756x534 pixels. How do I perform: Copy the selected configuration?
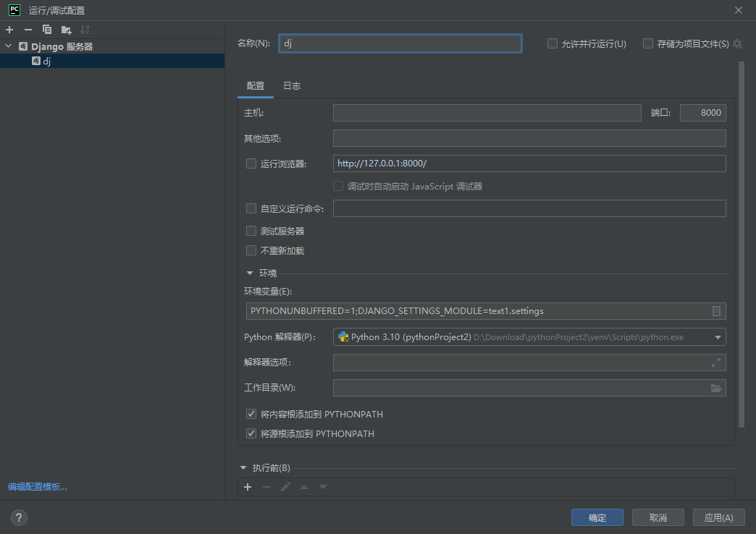(x=47, y=30)
